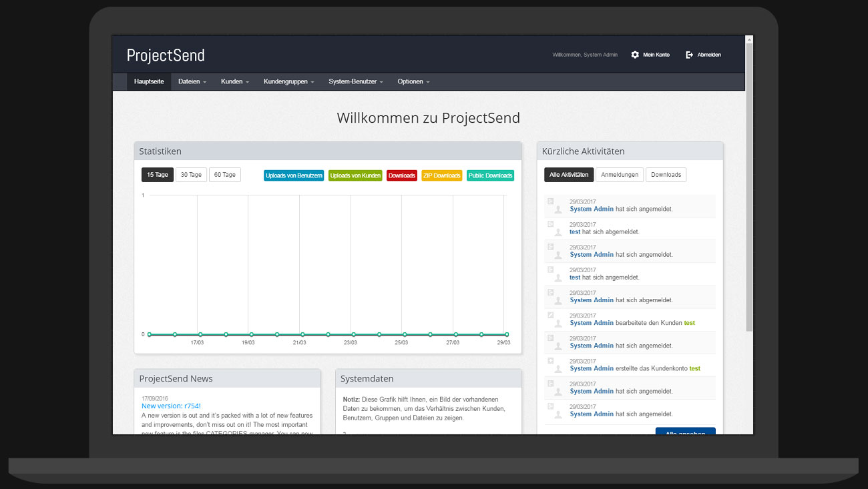Go to the Hauptseite nav item
Image resolution: width=868 pixels, height=489 pixels.
click(x=149, y=81)
